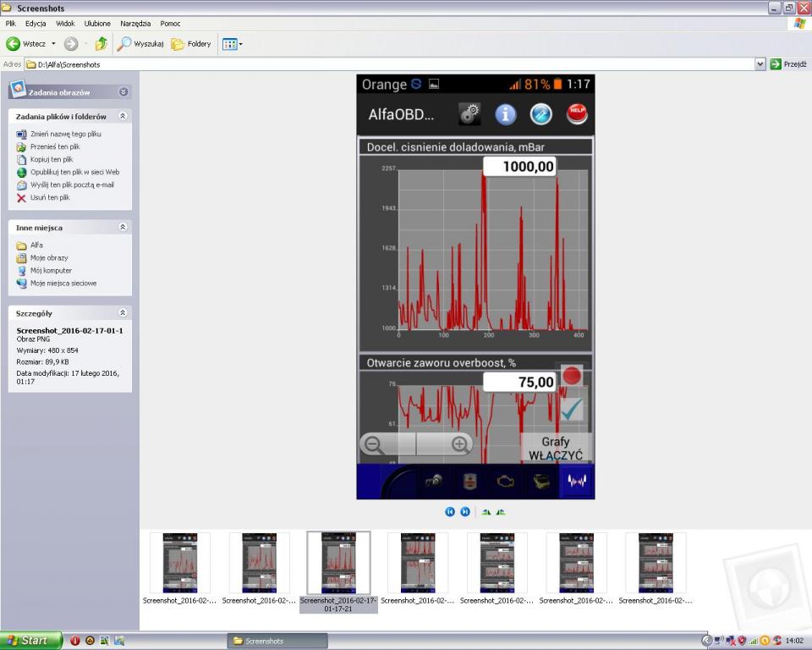Viewport: 812px width, 650px height.
Task: Click the Up folder toolbar icon
Action: tap(101, 44)
